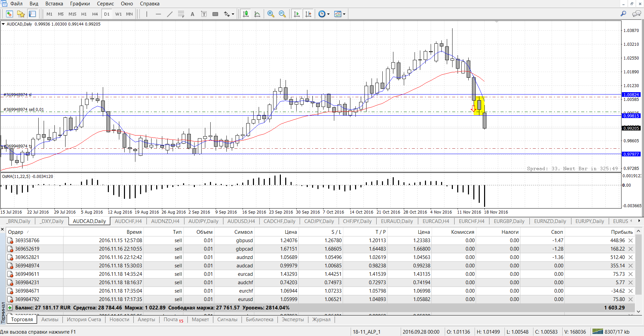Switch to M5 timeframe
The image size is (644, 336).
pos(61,14)
